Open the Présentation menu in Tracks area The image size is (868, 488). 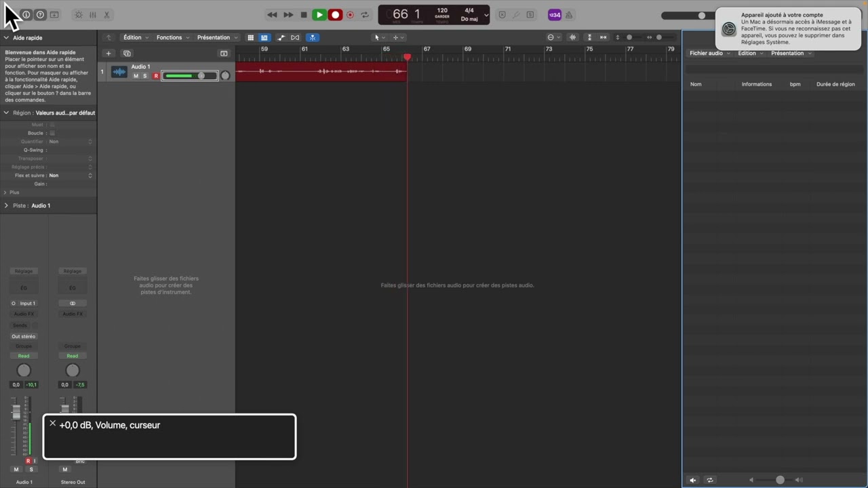pyautogui.click(x=217, y=37)
